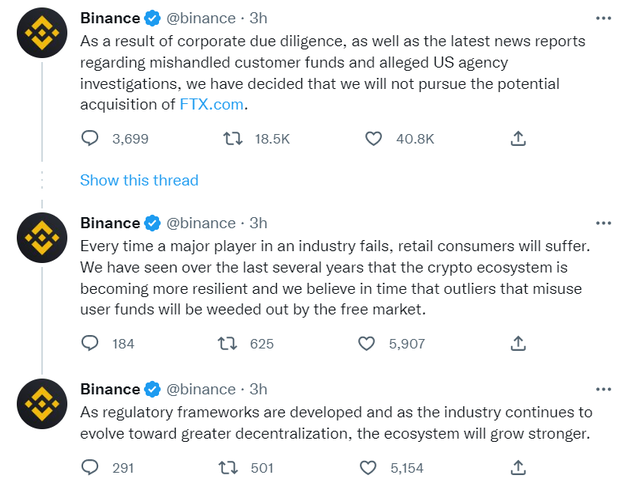Screen dimensions: 630x491
Task: Open more options on third Binance tweet
Action: (x=603, y=389)
